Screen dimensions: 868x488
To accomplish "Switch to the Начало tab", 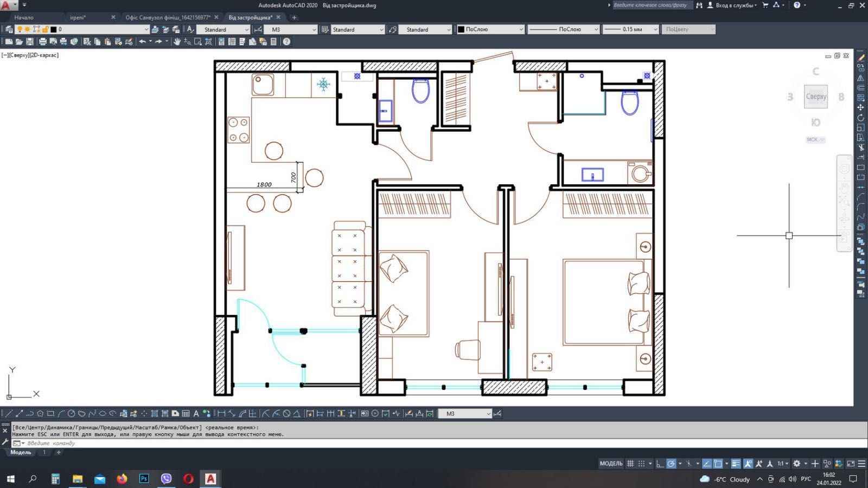I will point(24,17).
